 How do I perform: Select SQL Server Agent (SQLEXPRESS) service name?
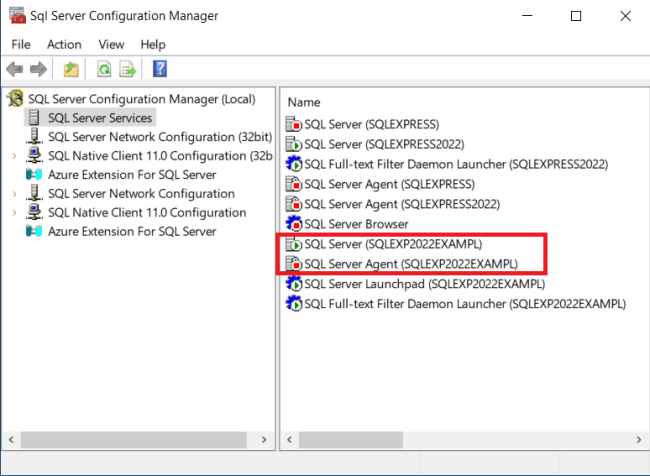(390, 184)
